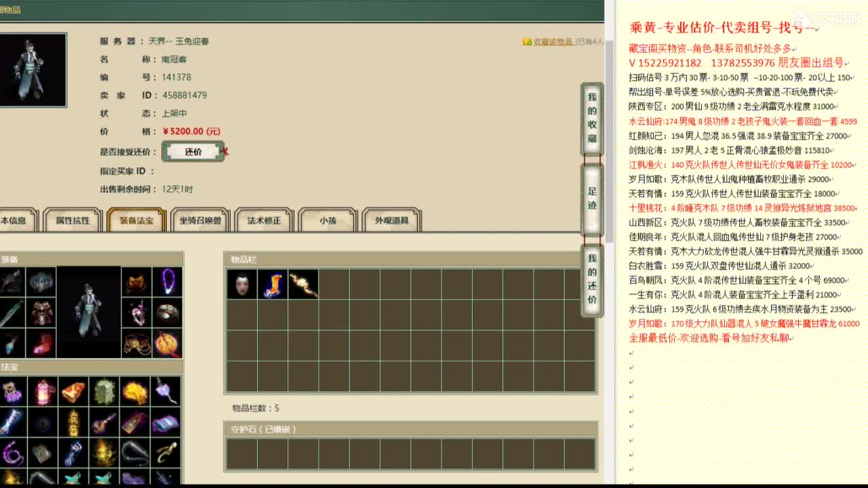Select the blue cushion treasure icon
868x488 pixels.
166,422
